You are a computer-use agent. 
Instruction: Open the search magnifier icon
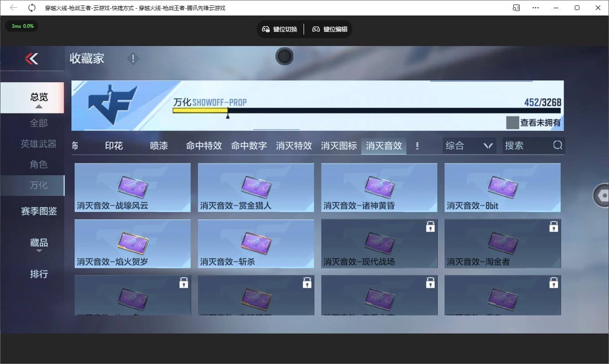click(x=557, y=145)
